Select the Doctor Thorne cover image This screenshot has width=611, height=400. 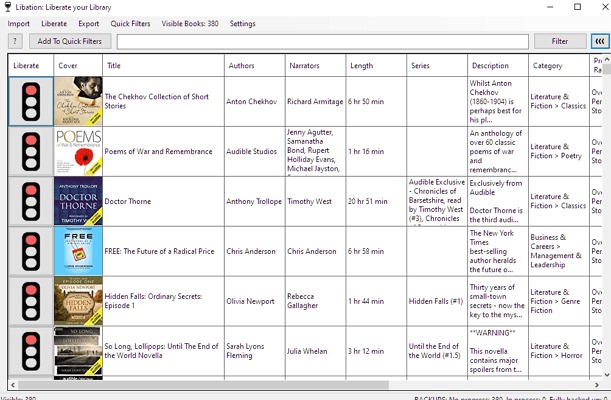pyautogui.click(x=78, y=201)
